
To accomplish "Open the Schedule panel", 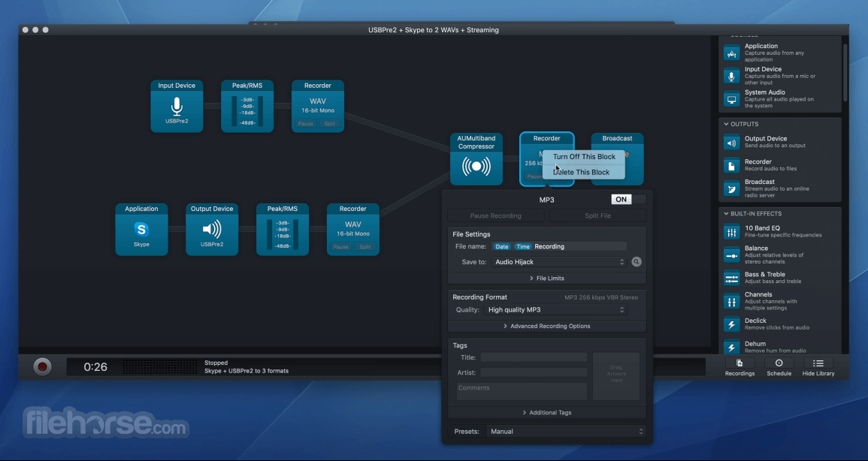I will (x=779, y=367).
